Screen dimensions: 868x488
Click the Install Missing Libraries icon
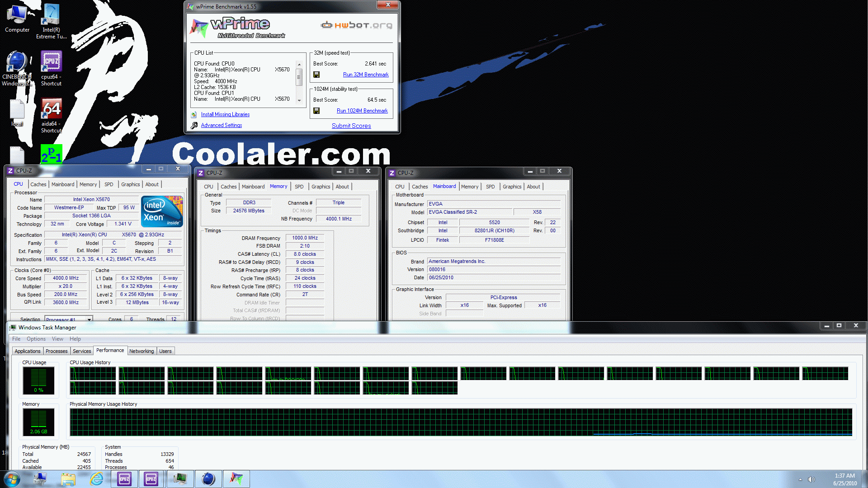coord(194,115)
